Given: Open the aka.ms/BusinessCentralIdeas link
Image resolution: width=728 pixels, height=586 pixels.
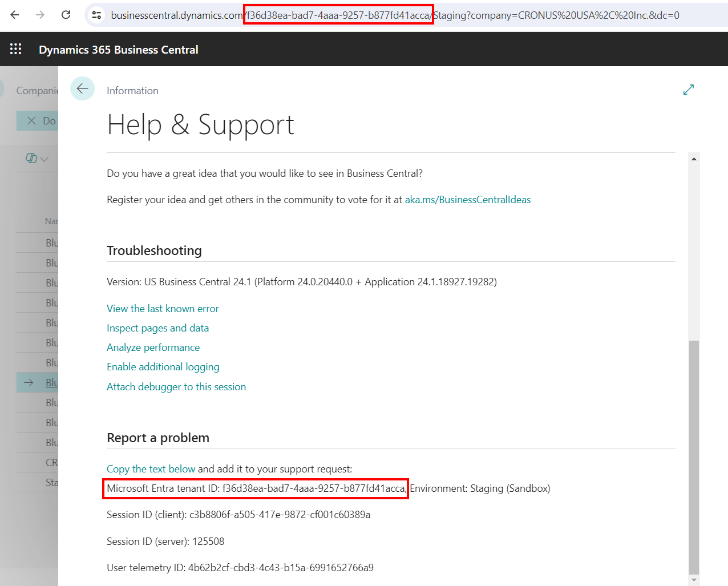Looking at the screenshot, I should 468,200.
